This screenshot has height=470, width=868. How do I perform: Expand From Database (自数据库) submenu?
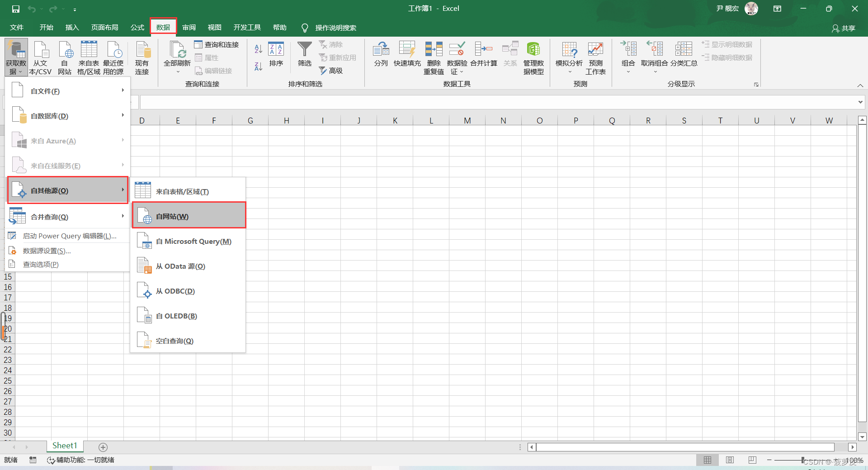click(x=68, y=116)
